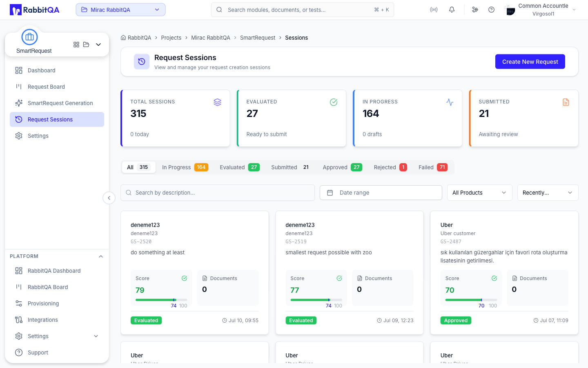This screenshot has width=588, height=368.
Task: Open Request Board in sidebar
Action: point(57,87)
